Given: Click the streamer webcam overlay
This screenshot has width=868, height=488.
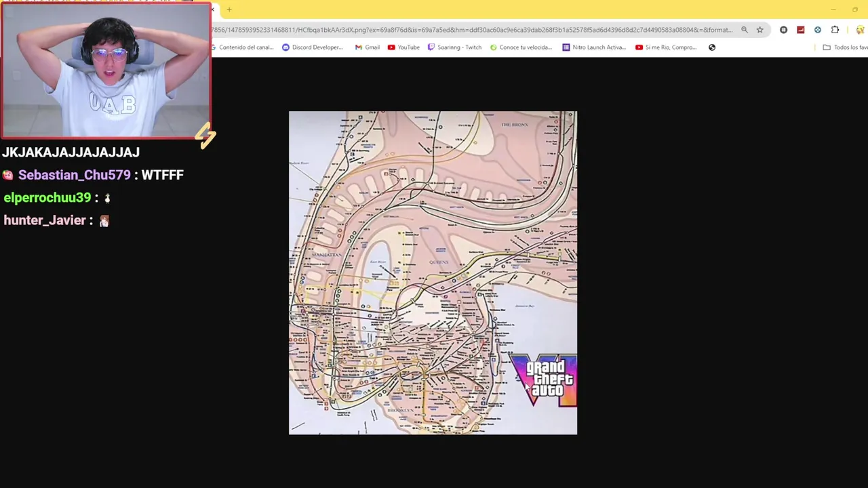Looking at the screenshot, I should click(106, 70).
